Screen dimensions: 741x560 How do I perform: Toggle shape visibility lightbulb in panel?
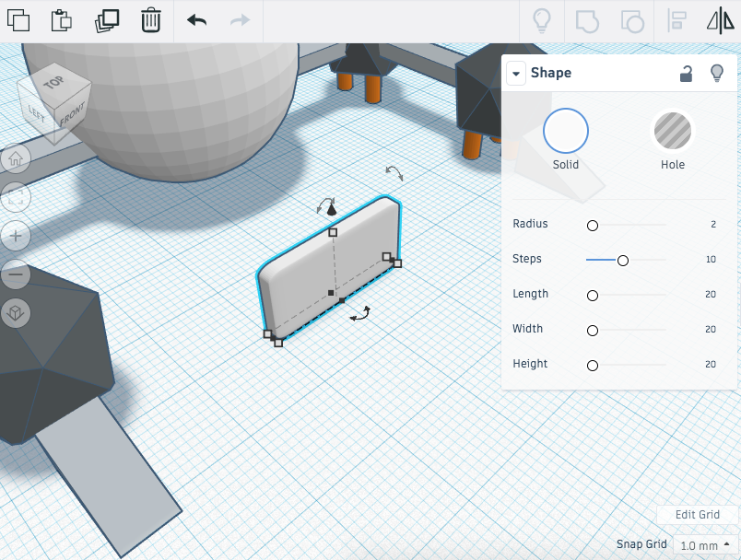pyautogui.click(x=716, y=74)
